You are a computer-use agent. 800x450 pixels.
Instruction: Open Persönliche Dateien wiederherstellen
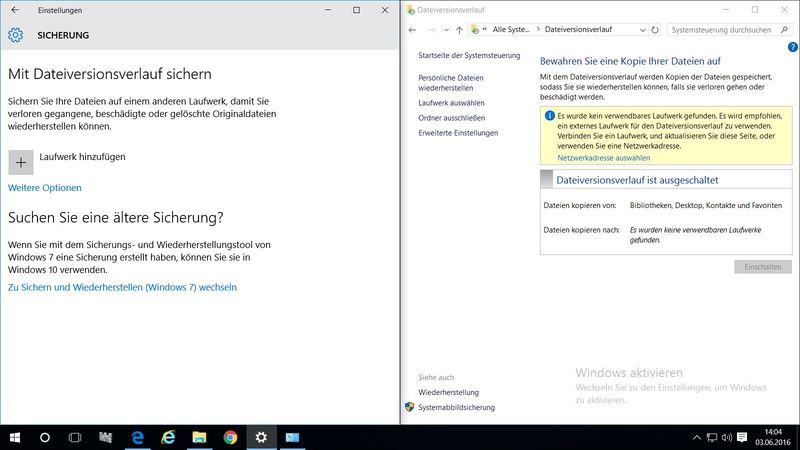(x=451, y=83)
